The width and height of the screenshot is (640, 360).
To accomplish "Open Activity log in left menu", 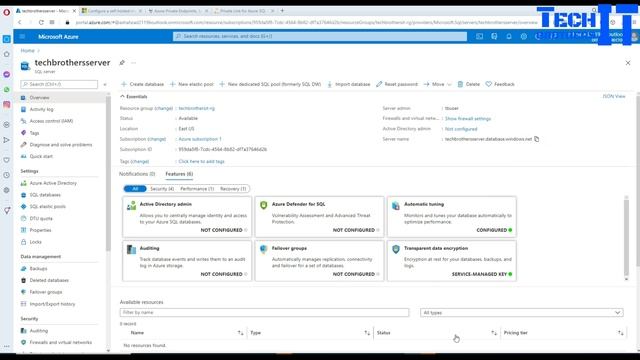I will (41, 109).
